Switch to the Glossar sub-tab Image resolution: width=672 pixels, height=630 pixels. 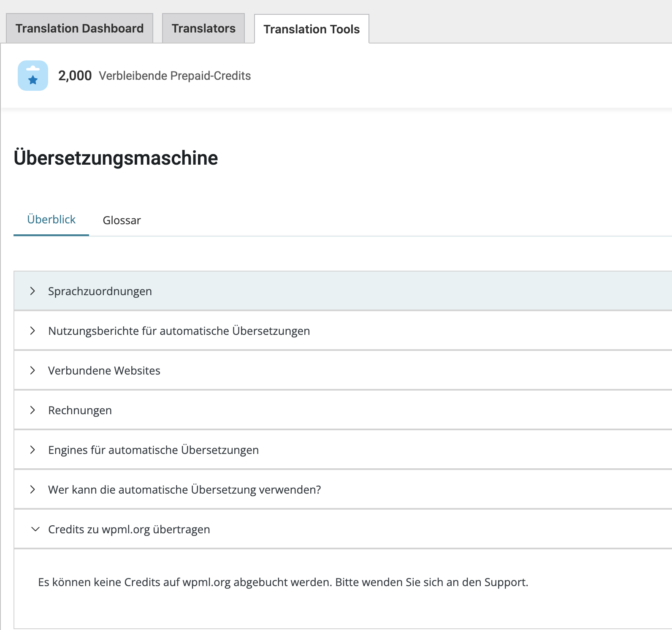pyautogui.click(x=122, y=220)
